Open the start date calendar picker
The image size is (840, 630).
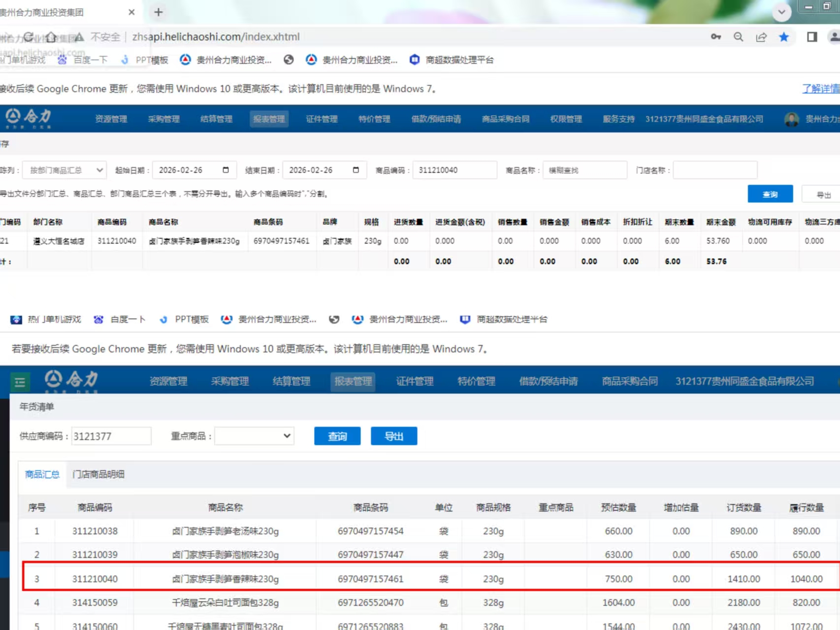226,170
